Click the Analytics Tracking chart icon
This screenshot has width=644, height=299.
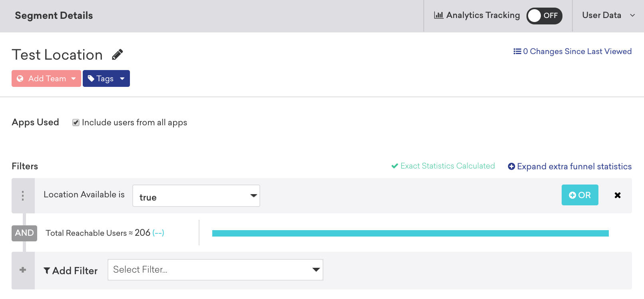(439, 15)
